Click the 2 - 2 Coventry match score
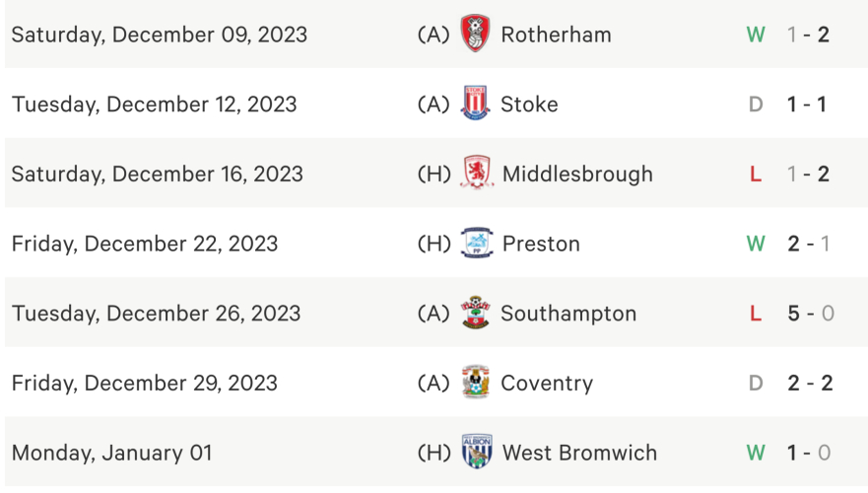868x493 pixels. point(810,384)
